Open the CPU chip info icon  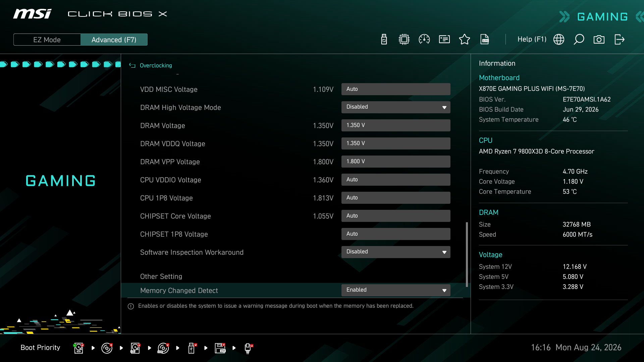click(x=404, y=39)
